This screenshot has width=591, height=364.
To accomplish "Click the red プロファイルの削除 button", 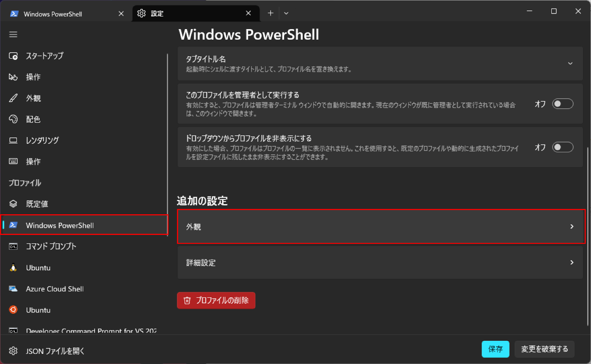I will [216, 300].
